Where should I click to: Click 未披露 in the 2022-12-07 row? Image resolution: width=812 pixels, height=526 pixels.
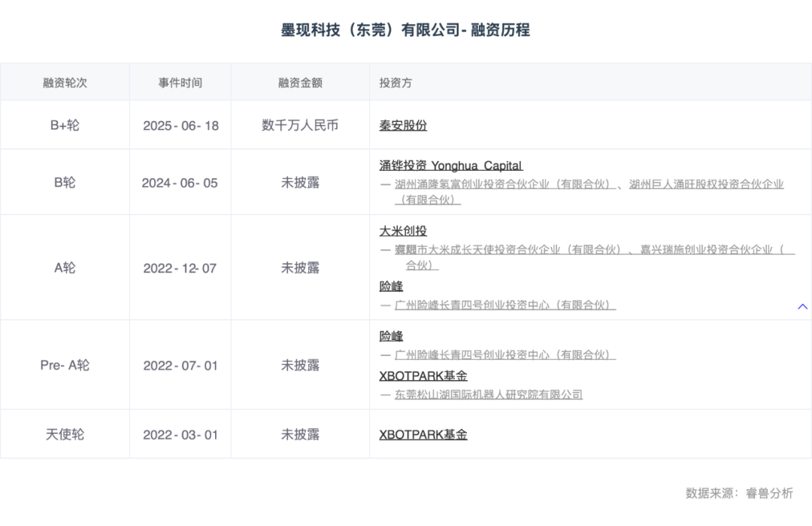[x=300, y=267]
